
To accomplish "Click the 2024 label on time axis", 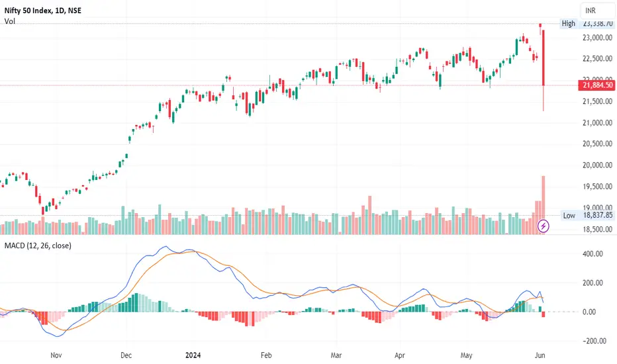I will (193, 355).
